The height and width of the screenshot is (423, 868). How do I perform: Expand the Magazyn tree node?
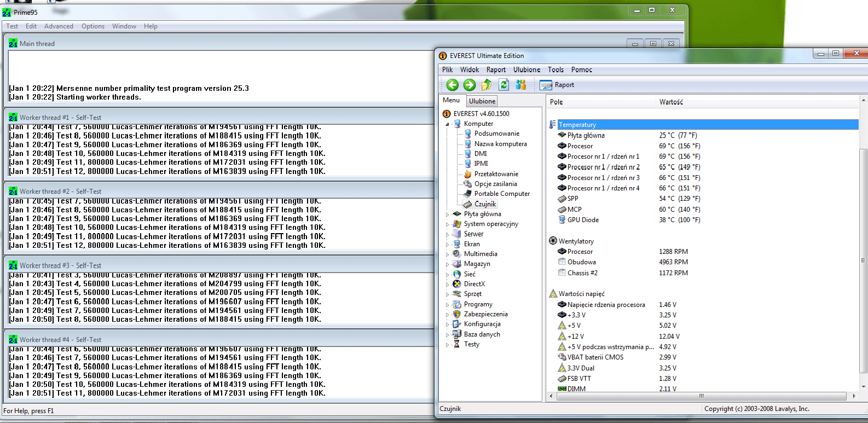click(447, 264)
